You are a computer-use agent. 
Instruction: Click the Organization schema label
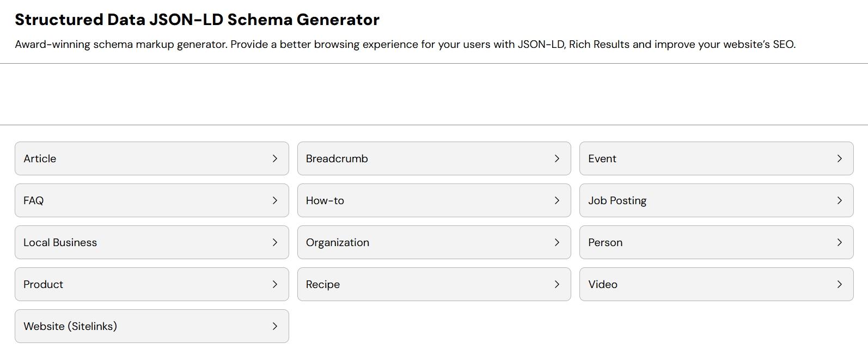(x=338, y=242)
